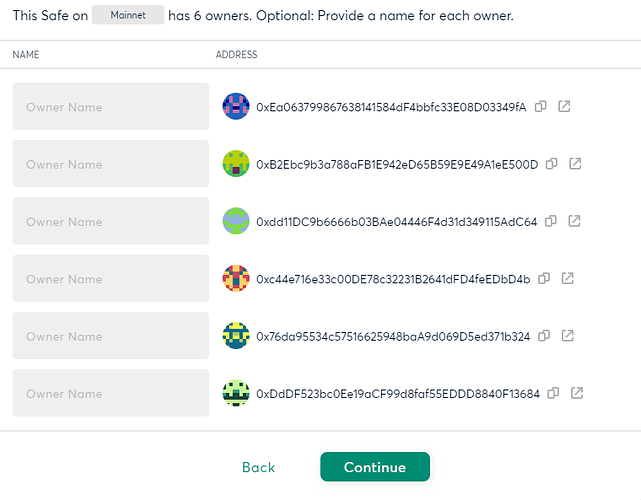Open 0xDdDF523b address external link
This screenshot has height=500, width=641.
[577, 393]
